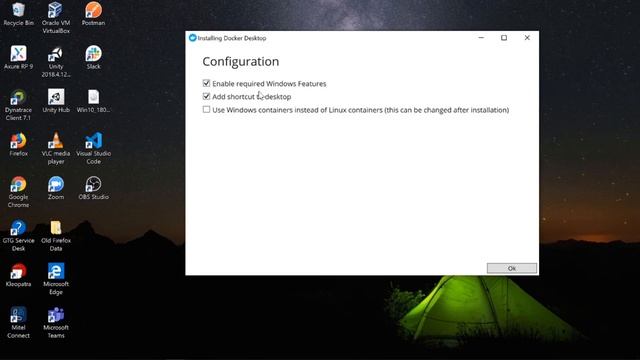The width and height of the screenshot is (640, 360).
Task: Select Microsoft Edge desktop icon
Action: (x=56, y=279)
